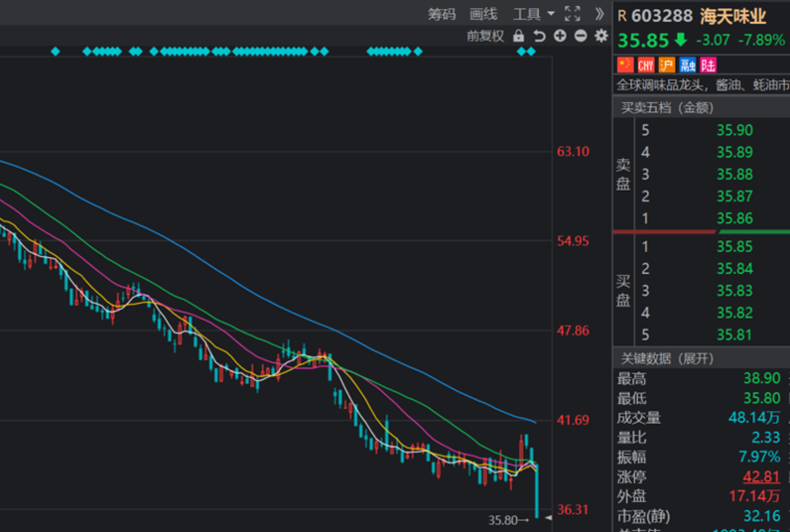Open company description 全球调味品龙头
Image resolution: width=790 pixels, height=532 pixels.
703,85
